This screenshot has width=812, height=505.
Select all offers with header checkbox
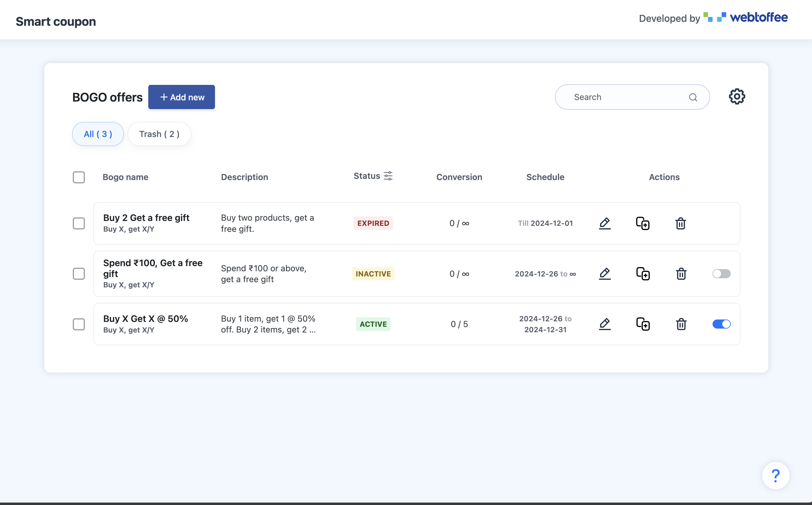pyautogui.click(x=79, y=177)
